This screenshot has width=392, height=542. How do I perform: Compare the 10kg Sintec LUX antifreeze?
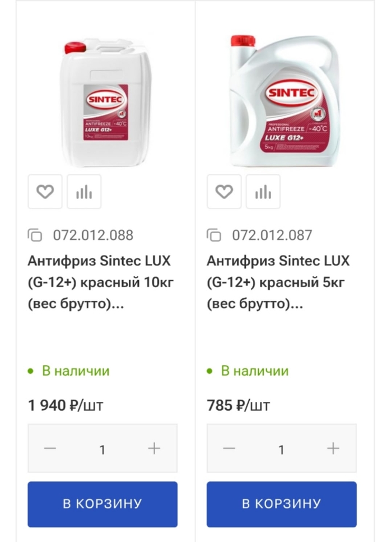(x=84, y=192)
